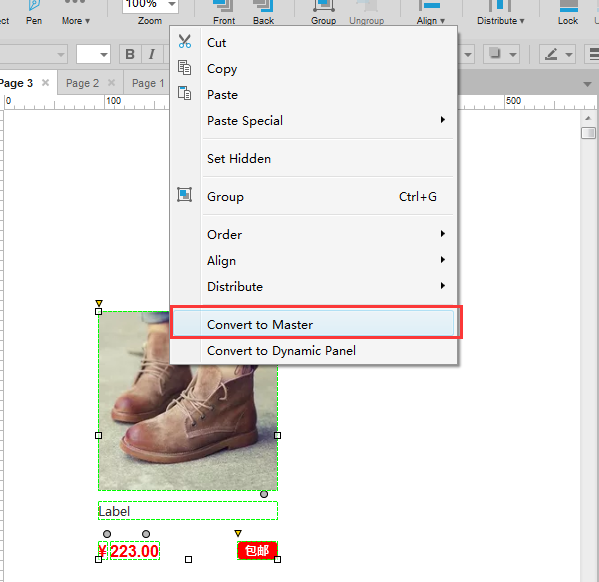Viewport: 599px width, 582px height.
Task: Bring selection to Front
Action: [x=224, y=12]
